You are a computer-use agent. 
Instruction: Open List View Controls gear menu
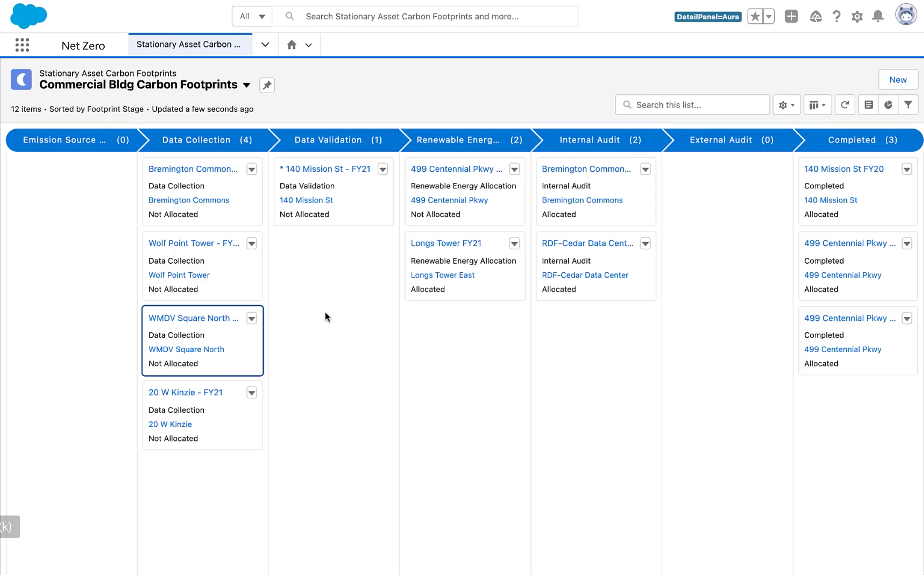(786, 105)
